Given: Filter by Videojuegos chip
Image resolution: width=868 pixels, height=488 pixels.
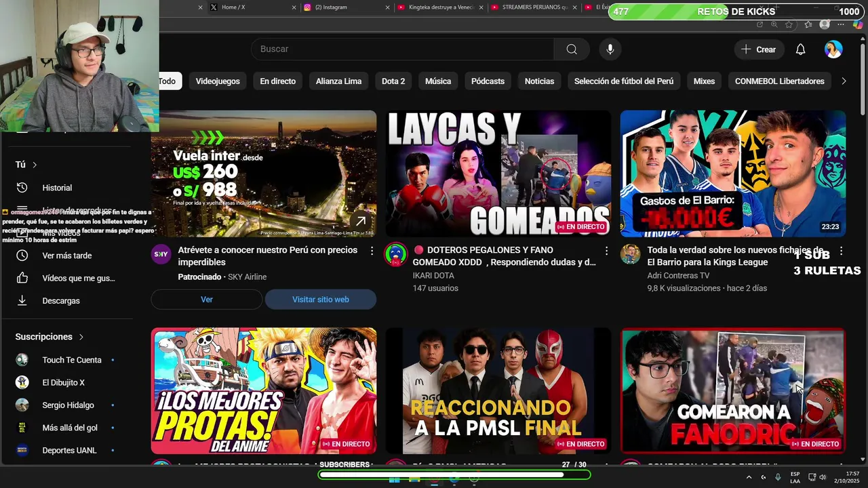Looking at the screenshot, I should point(218,81).
